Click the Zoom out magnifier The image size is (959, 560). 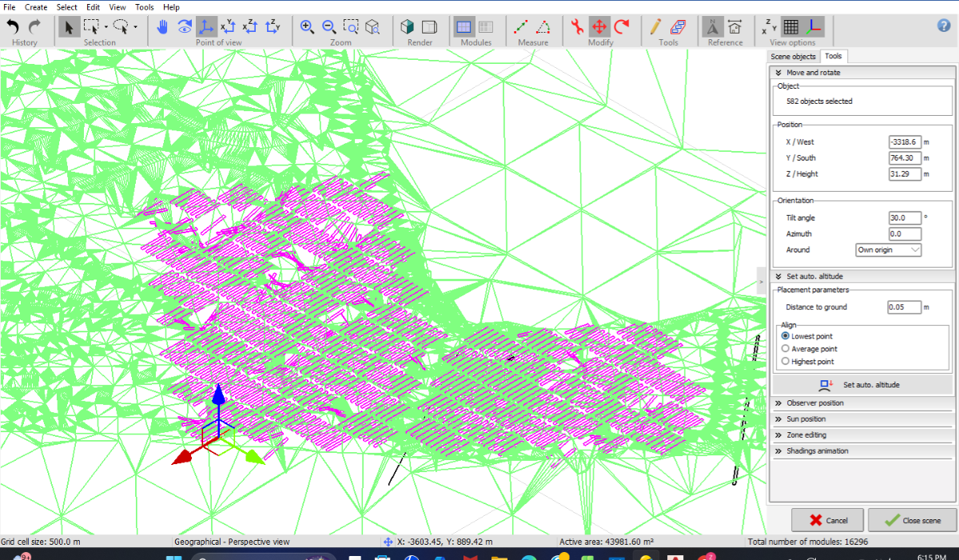(328, 26)
